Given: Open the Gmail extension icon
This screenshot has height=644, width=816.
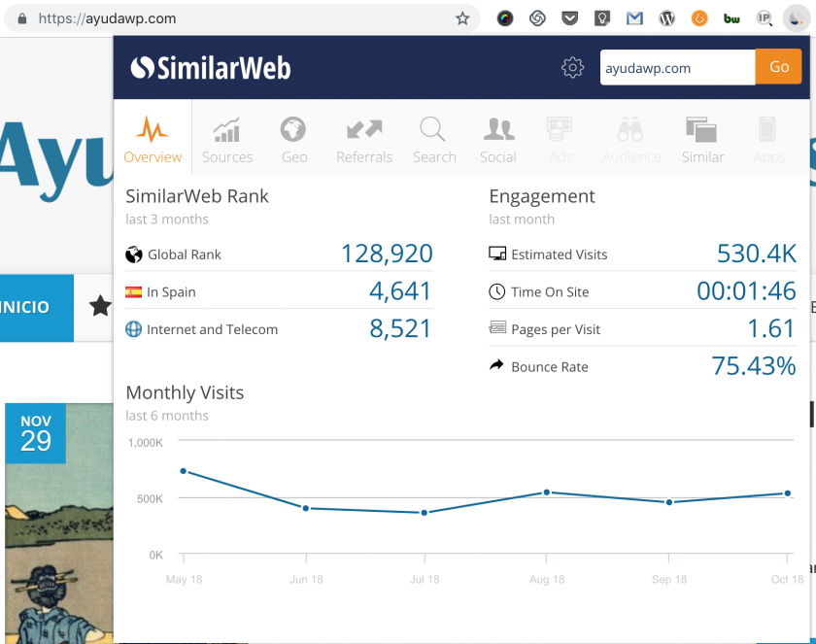Looking at the screenshot, I should (634, 18).
